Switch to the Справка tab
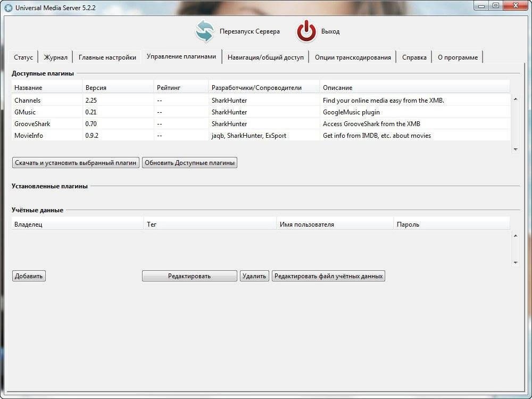The height and width of the screenshot is (399, 532). click(414, 57)
